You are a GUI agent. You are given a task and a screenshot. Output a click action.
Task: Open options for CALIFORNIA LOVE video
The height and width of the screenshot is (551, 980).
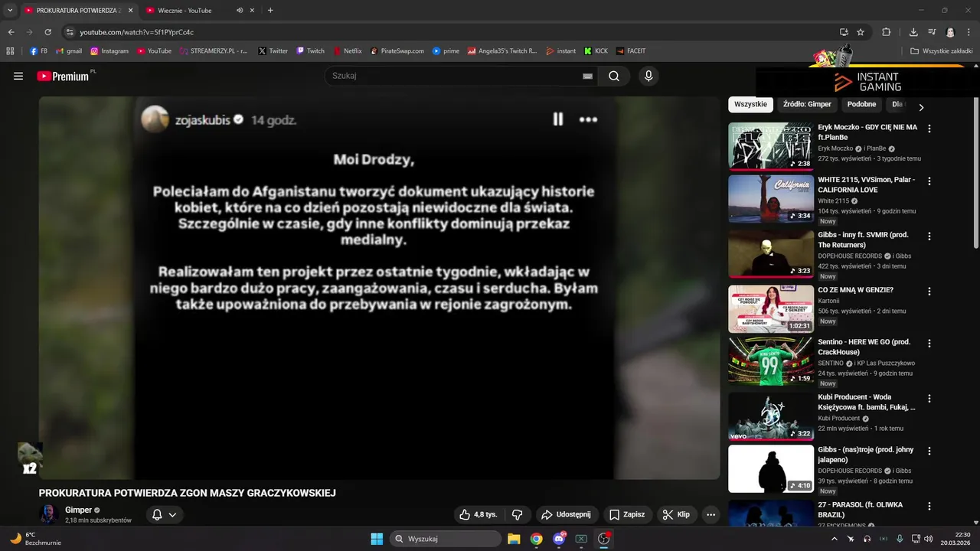point(929,181)
